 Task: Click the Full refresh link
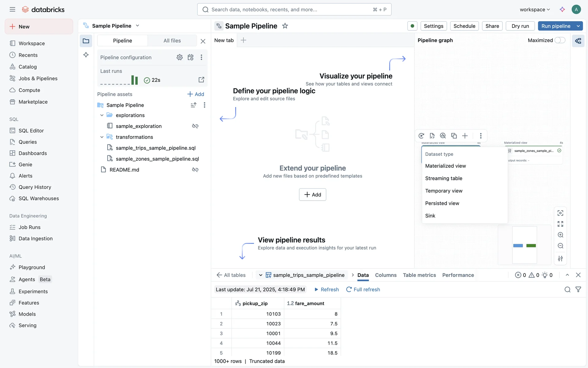(363, 289)
